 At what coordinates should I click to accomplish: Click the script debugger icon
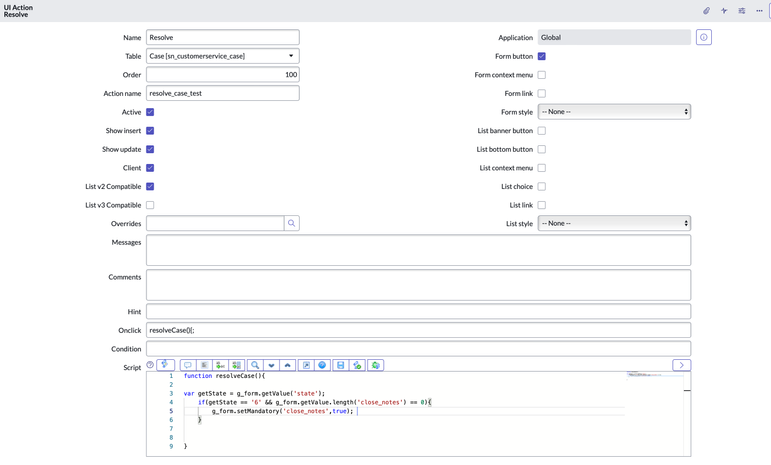pos(376,365)
